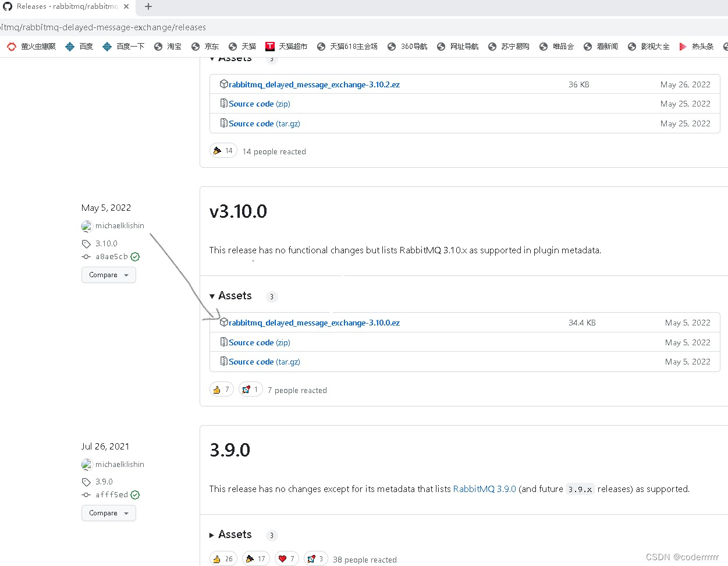The width and height of the screenshot is (728, 566).
Task: Click the address bar URL
Action: [103, 27]
